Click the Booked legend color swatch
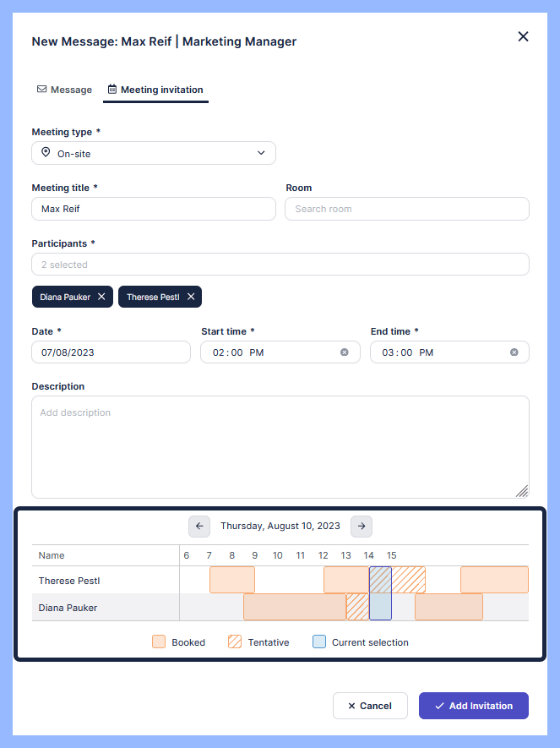This screenshot has width=560, height=748. tap(159, 642)
